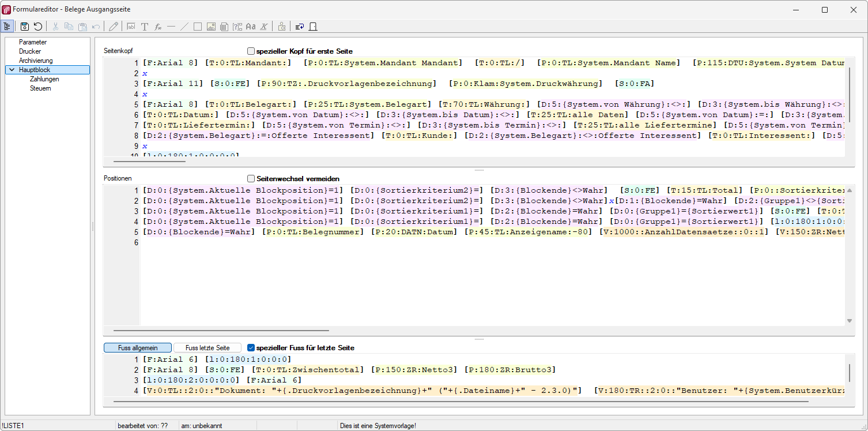Switch to 'Fuss letzte Seite' tab button
Viewport: 868px width, 431px height.
[207, 348]
